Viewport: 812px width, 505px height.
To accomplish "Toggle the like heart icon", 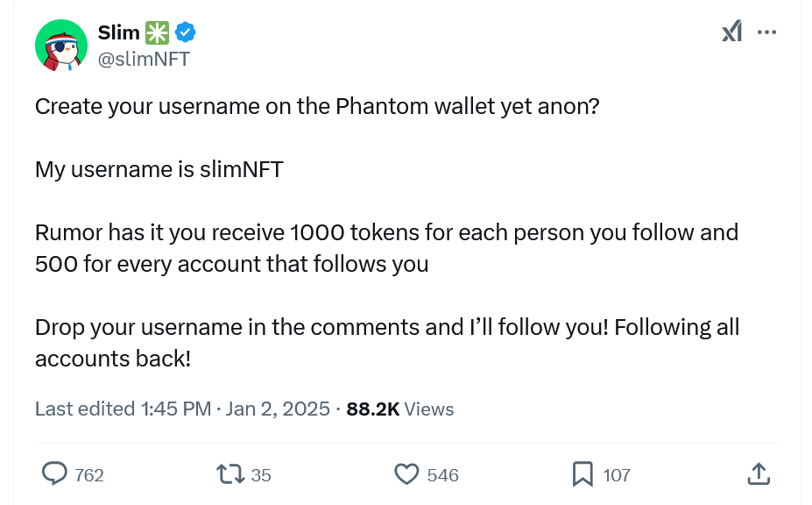I will [x=406, y=474].
